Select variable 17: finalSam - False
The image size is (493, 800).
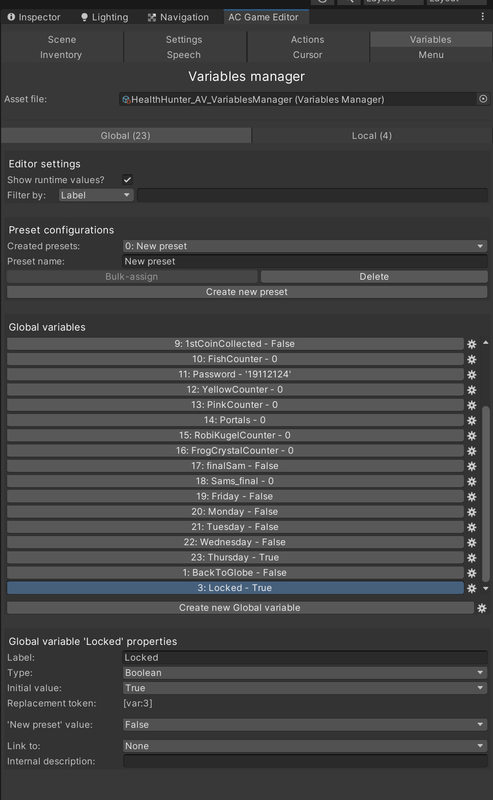point(235,466)
